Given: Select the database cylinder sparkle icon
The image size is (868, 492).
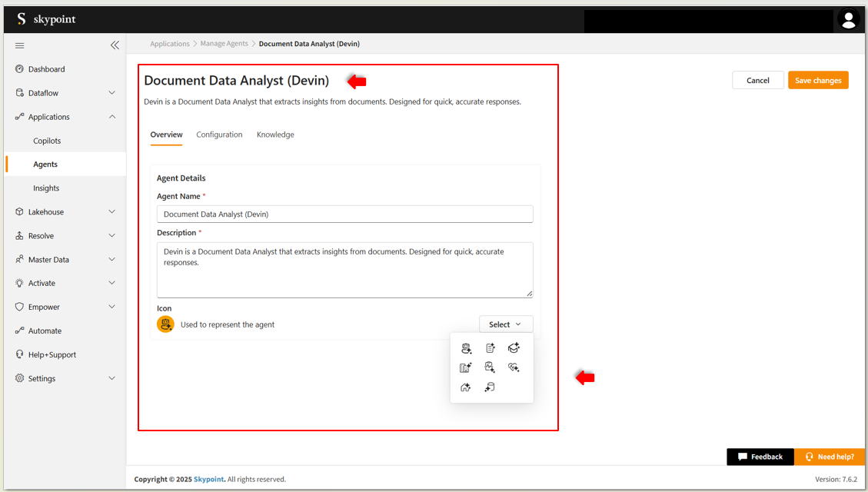Looking at the screenshot, I should coord(490,387).
